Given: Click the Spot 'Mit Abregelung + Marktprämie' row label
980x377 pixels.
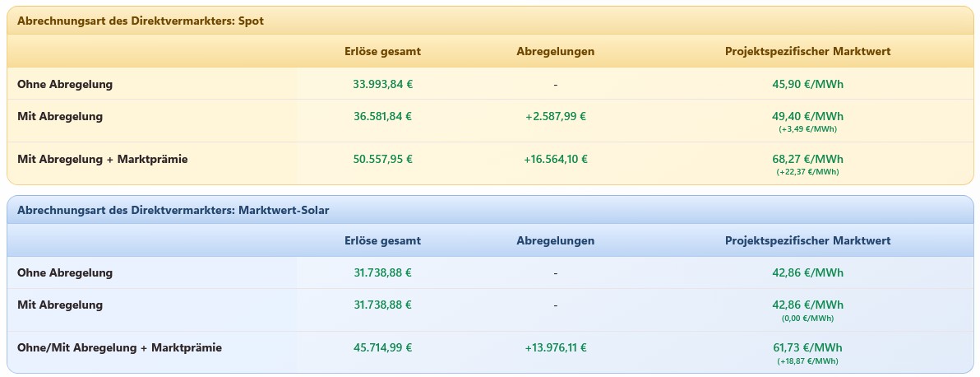Looking at the screenshot, I should click(x=103, y=159).
